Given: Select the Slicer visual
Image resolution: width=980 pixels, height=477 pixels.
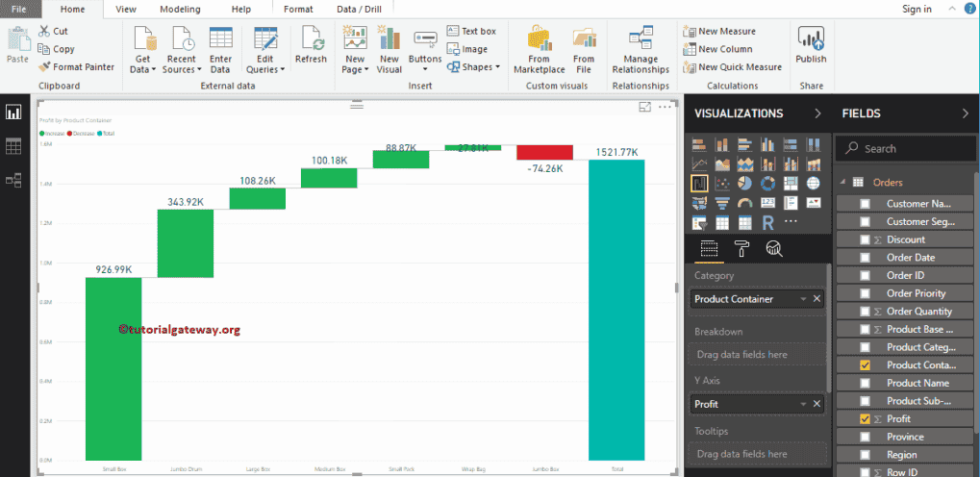Looking at the screenshot, I should coord(699,222).
